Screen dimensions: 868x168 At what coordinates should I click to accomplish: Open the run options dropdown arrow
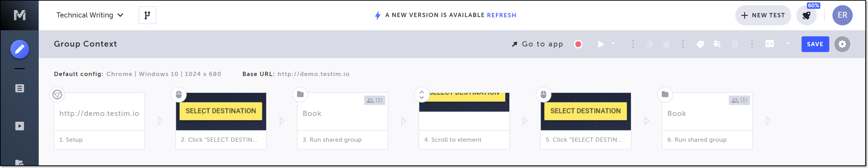pyautogui.click(x=613, y=44)
